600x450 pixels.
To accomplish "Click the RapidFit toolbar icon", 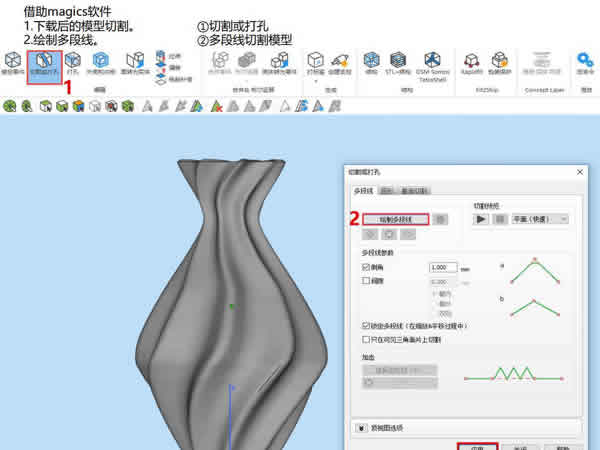I will point(472,65).
